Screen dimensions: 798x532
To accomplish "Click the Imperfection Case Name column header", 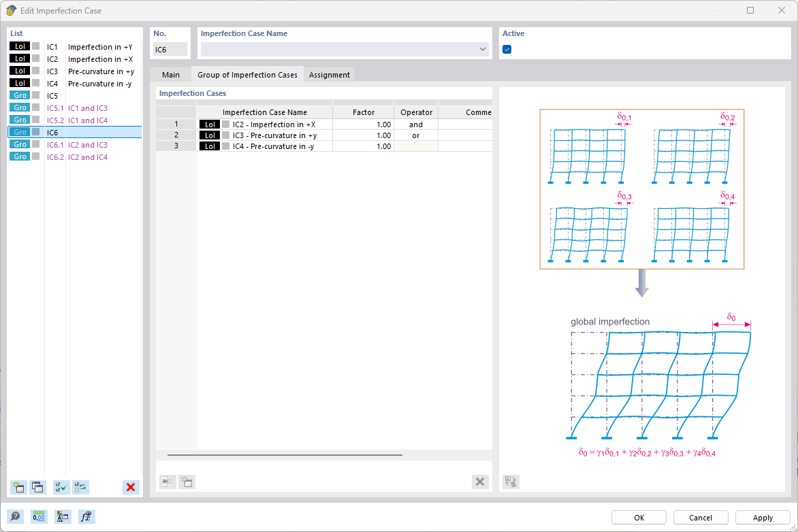I will (265, 112).
